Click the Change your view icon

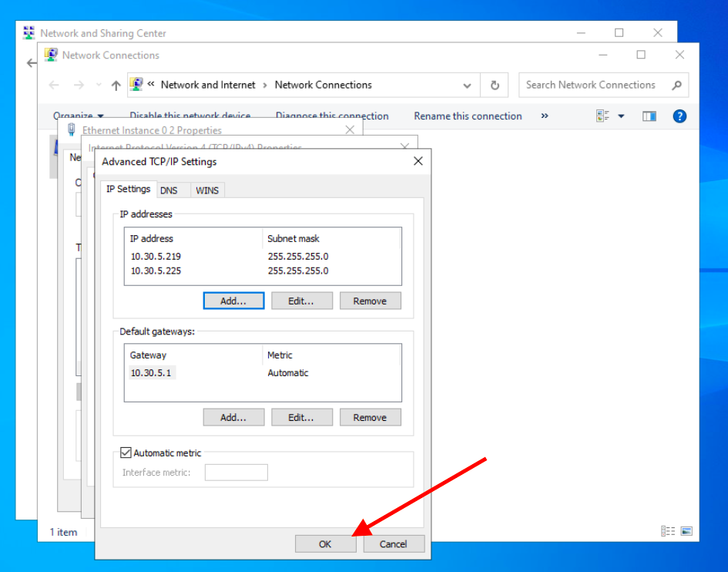pyautogui.click(x=602, y=116)
